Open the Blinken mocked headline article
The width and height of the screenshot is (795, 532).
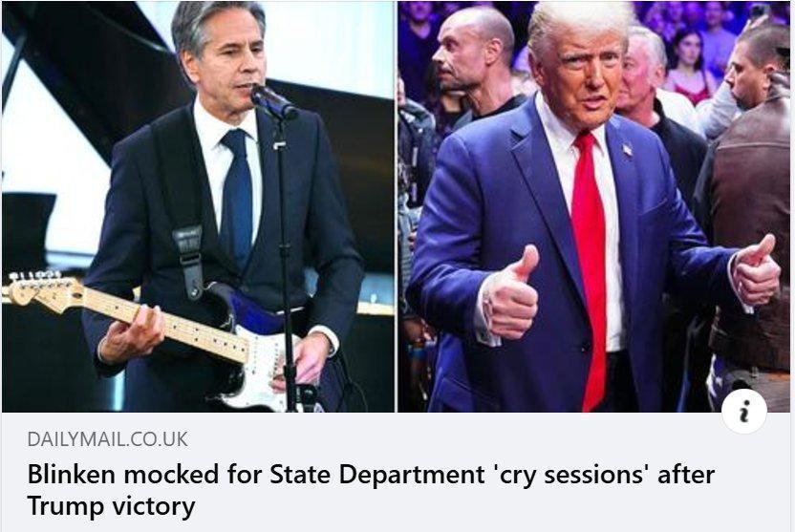[x=371, y=489]
